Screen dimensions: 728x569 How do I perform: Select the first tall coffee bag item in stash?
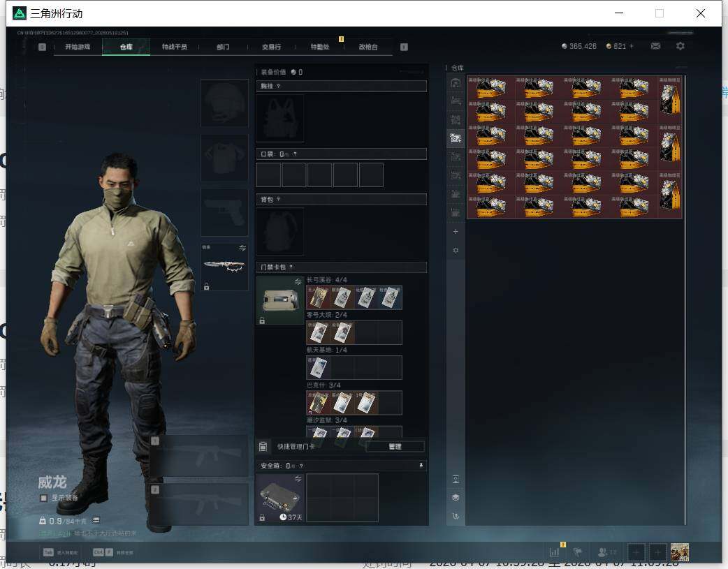pos(670,99)
